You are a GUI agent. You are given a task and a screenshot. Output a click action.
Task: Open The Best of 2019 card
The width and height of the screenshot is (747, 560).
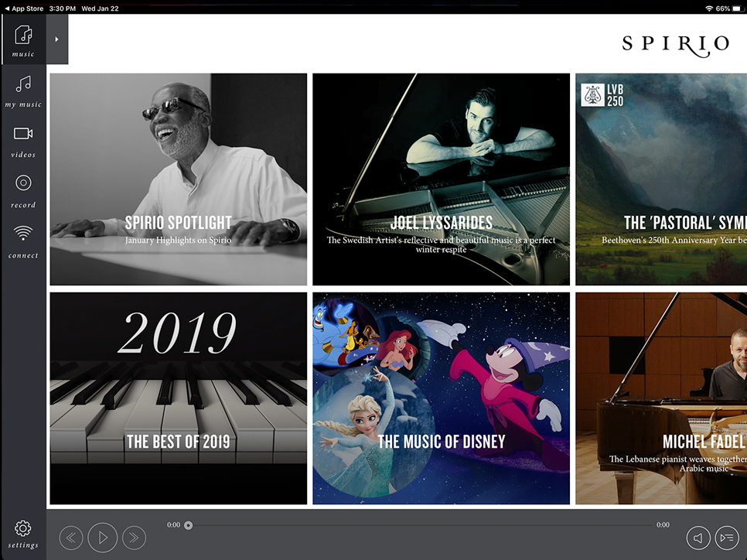(179, 398)
